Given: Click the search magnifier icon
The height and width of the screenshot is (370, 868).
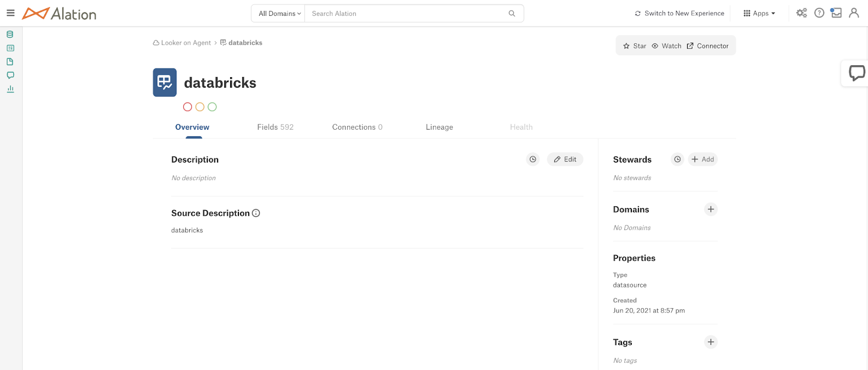Looking at the screenshot, I should tap(512, 14).
